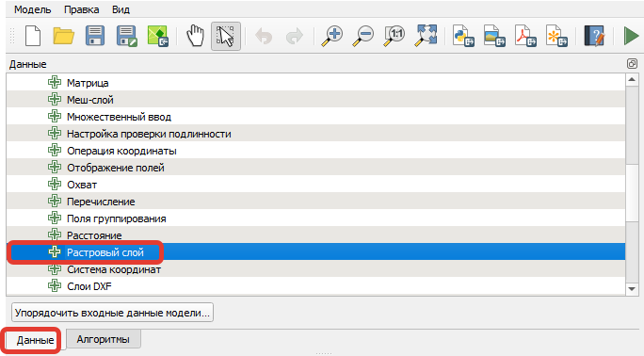
Task: Click Упорядочить входные данные модели button
Action: pyautogui.click(x=112, y=313)
